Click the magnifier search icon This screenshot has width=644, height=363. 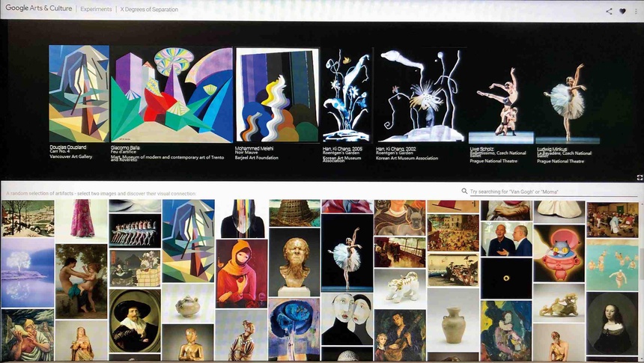coord(464,191)
